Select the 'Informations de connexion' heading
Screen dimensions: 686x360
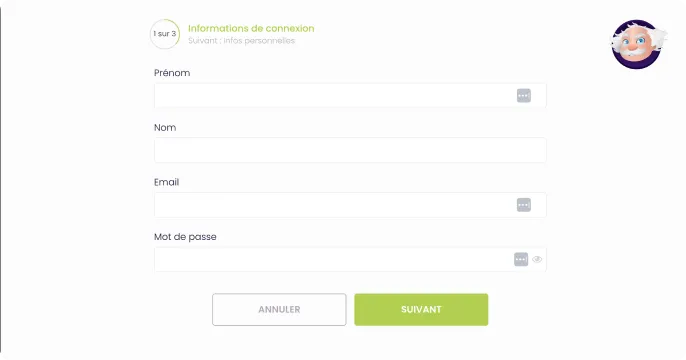pyautogui.click(x=251, y=28)
